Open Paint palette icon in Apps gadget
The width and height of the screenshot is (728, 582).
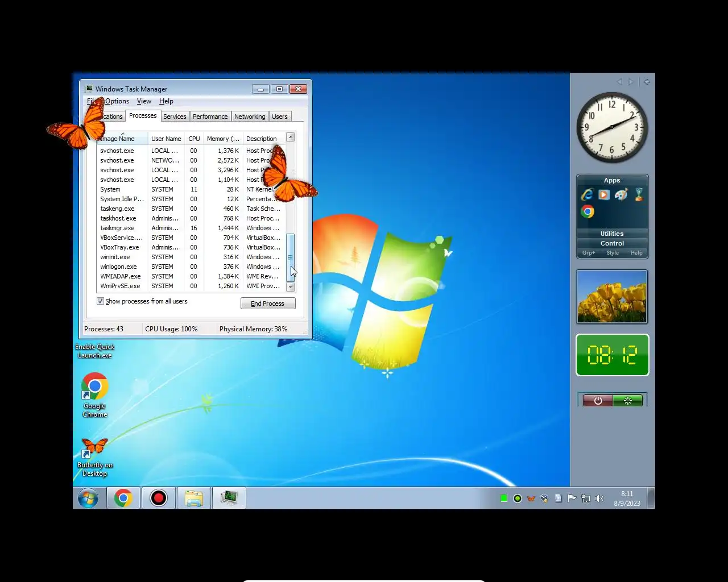click(x=621, y=195)
